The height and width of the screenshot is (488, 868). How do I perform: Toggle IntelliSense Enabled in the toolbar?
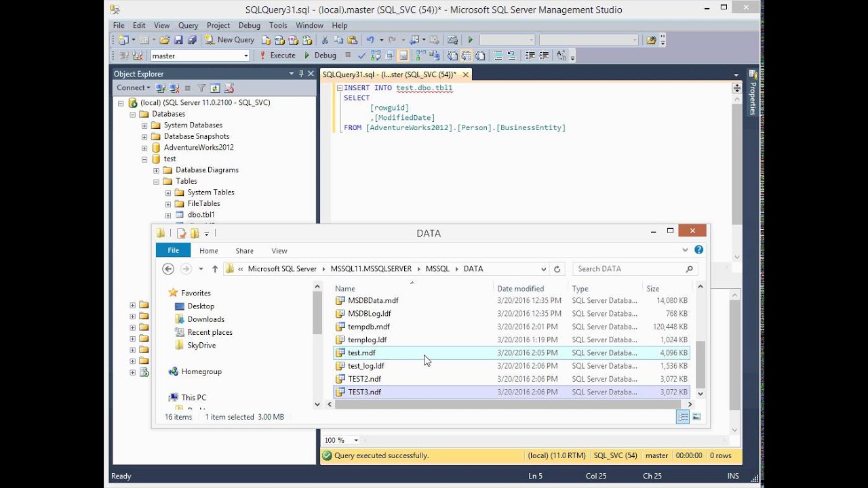(403, 56)
